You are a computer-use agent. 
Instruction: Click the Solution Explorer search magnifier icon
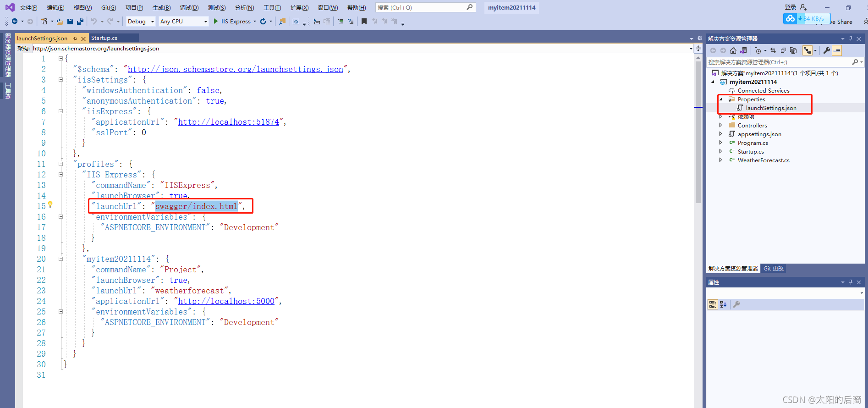(x=855, y=62)
